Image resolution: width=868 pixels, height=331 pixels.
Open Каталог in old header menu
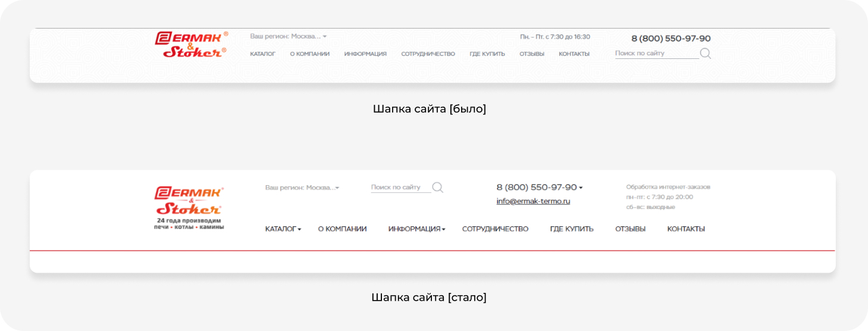(x=262, y=54)
